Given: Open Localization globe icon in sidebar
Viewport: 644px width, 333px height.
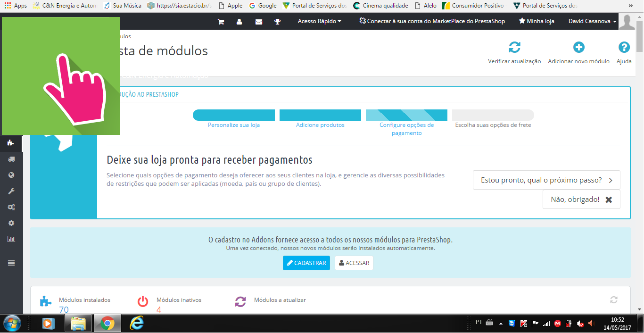Looking at the screenshot, I should click(x=11, y=175).
